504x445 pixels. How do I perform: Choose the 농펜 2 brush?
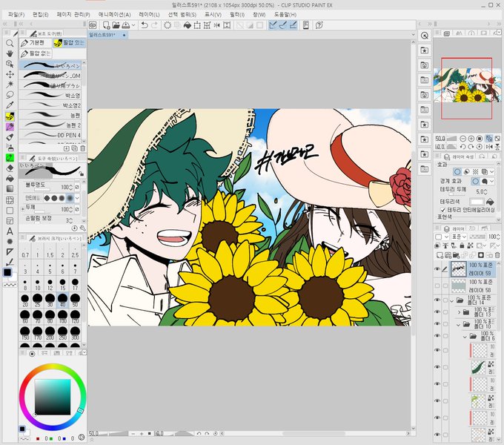tap(51, 125)
